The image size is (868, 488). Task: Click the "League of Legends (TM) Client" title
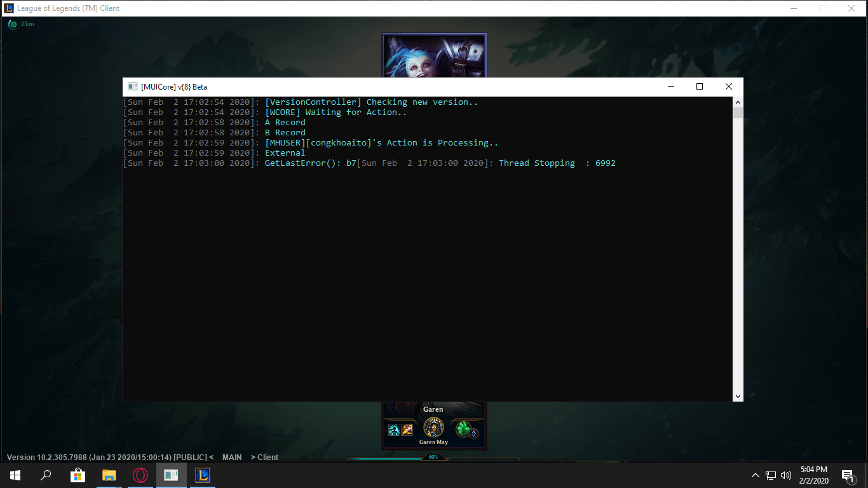(69, 8)
